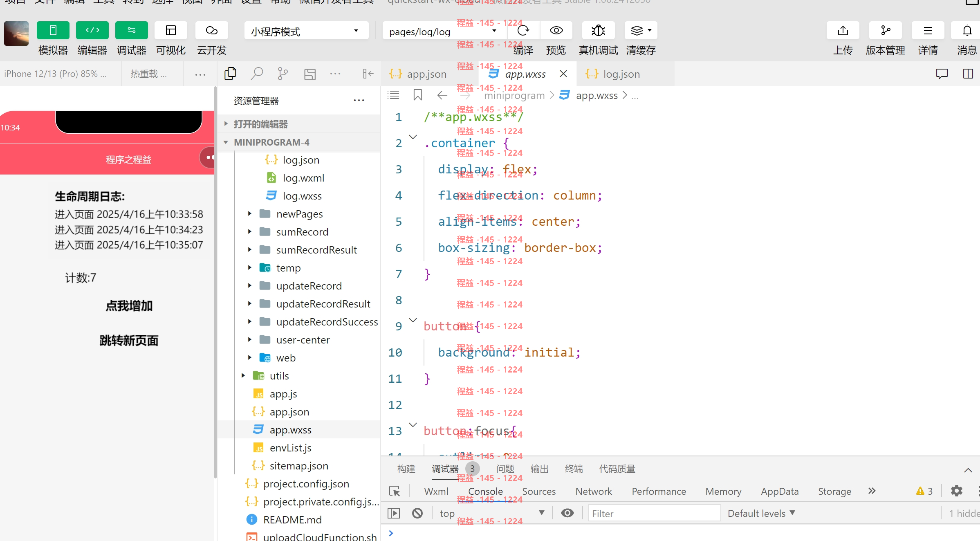980x541 pixels.
Task: Tap the 点我增加 button in simulator
Action: pos(129,306)
